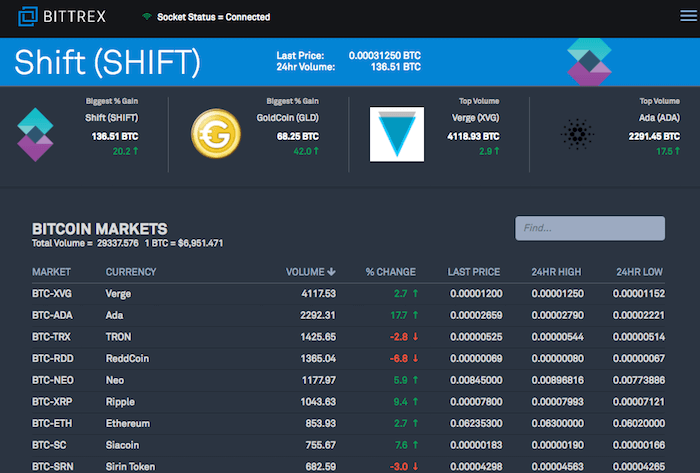700x473 pixels.
Task: Click the 1 BTC = $6,951.471 rate
Action: tap(183, 243)
